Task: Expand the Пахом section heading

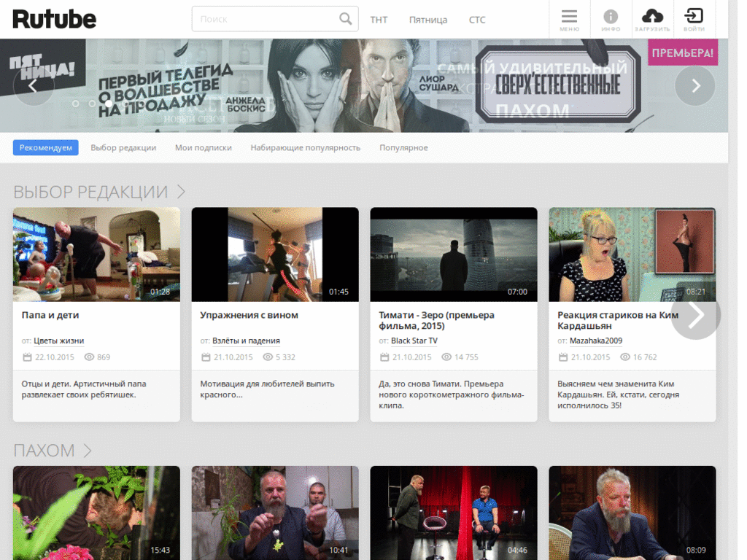Action: click(53, 451)
